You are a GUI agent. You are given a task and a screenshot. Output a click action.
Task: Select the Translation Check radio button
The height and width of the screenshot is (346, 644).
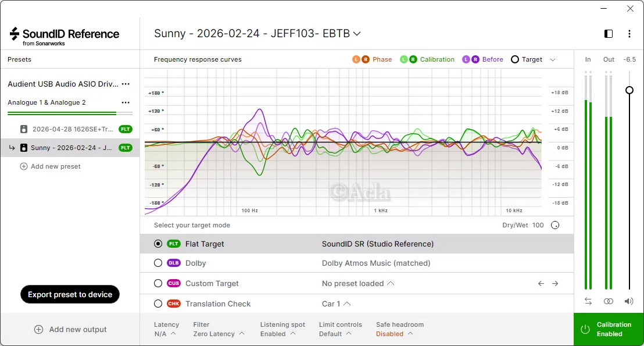pyautogui.click(x=158, y=304)
